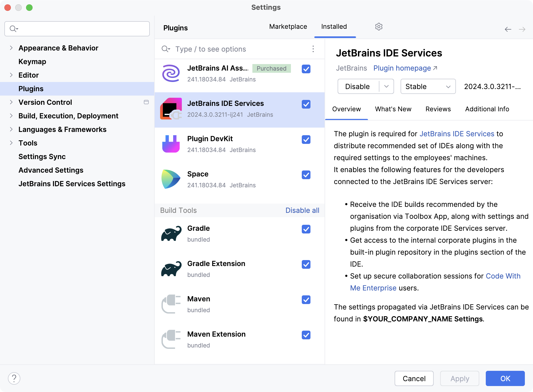Viewport: 533px width, 392px height.
Task: Click the Gradle plugin icon
Action: (170, 233)
